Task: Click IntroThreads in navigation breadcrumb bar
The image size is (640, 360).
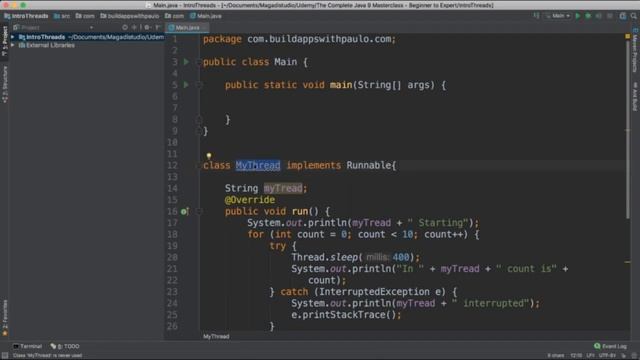Action: pyautogui.click(x=27, y=16)
